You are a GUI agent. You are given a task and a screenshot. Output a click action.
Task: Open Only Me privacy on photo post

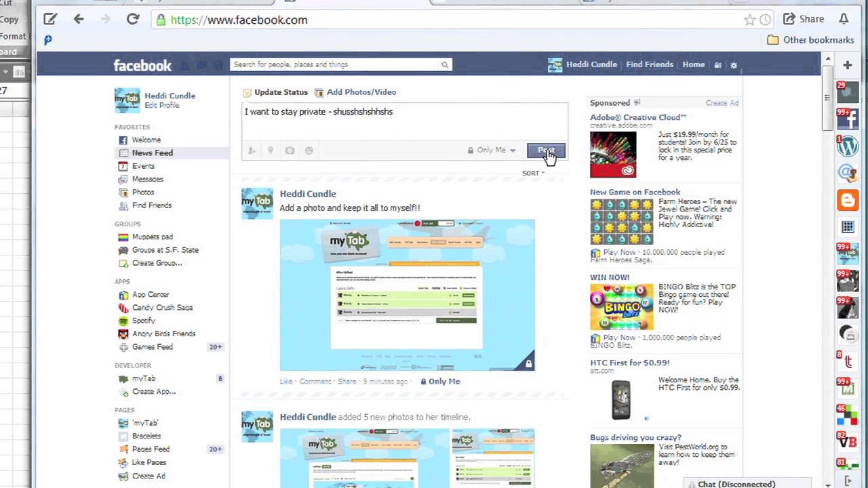point(440,382)
